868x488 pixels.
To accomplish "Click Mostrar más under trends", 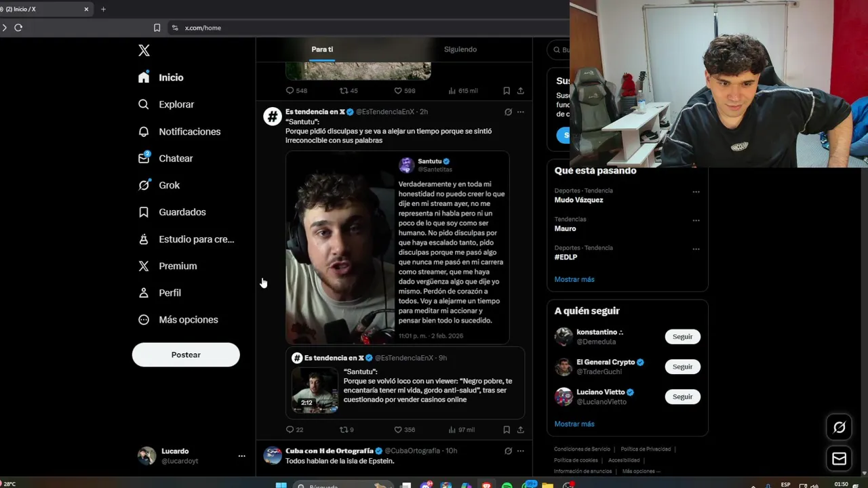I will pos(574,279).
